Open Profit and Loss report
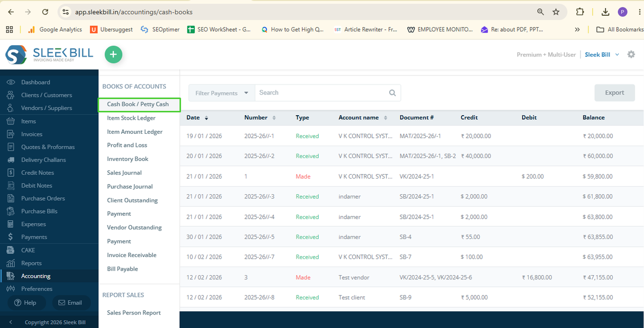This screenshot has width=644, height=328. tap(127, 145)
